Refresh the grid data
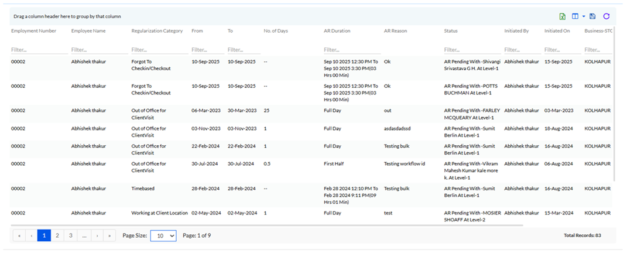The height and width of the screenshot is (253, 644). coord(607,16)
